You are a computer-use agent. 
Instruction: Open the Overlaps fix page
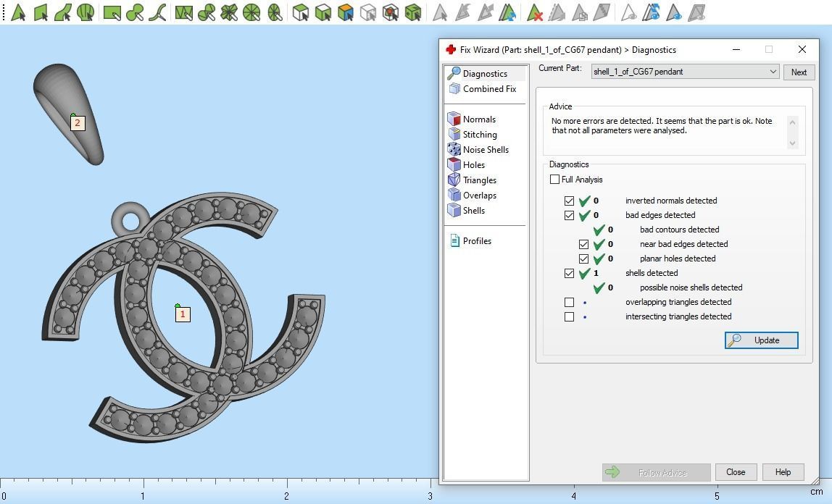479,196
